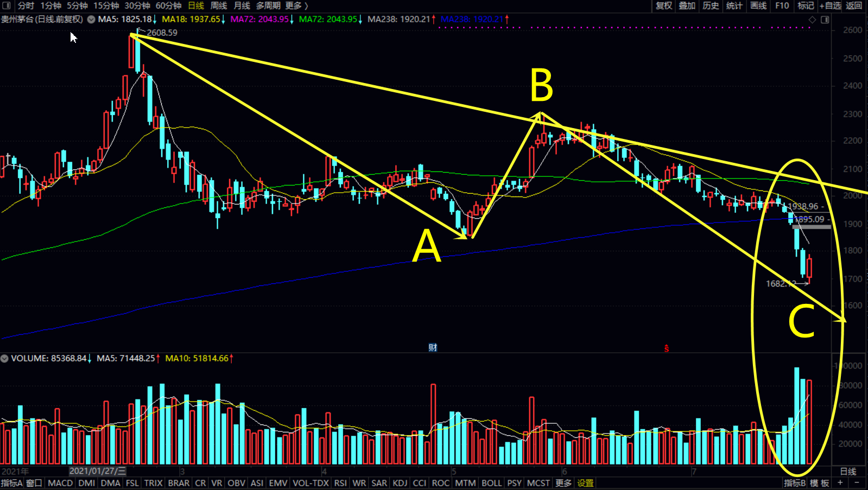Switch sub-chart indicator to VOL-TDX

[x=311, y=483]
